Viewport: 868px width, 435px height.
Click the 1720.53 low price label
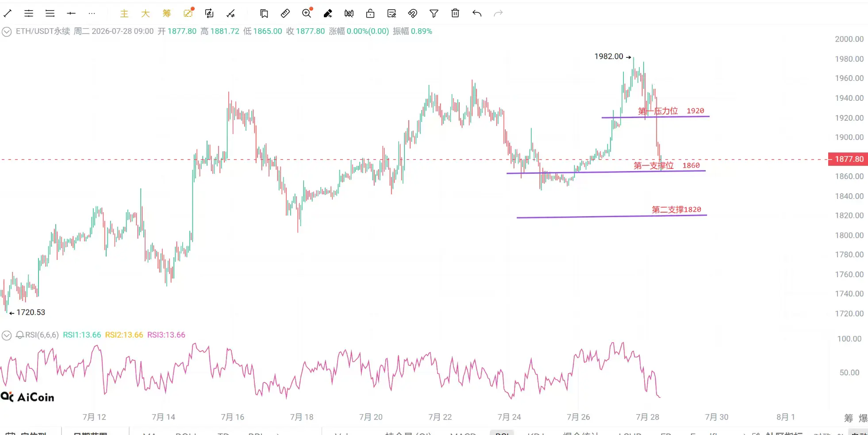pyautogui.click(x=31, y=313)
